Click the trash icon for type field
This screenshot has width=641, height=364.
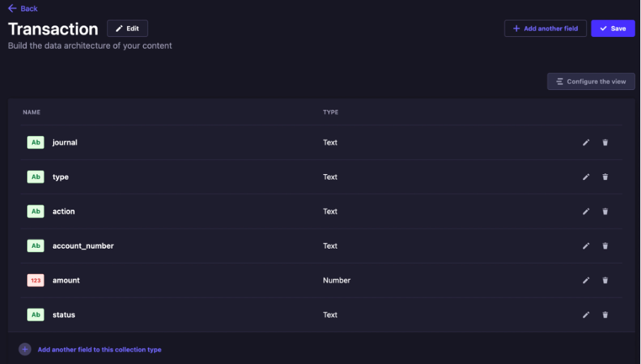click(x=605, y=177)
